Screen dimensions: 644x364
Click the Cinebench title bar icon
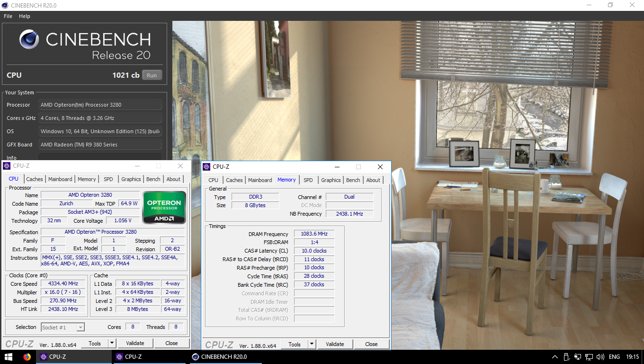coord(5,5)
